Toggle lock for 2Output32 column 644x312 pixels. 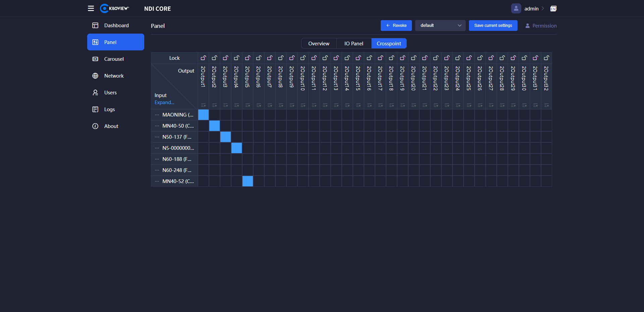(x=546, y=58)
